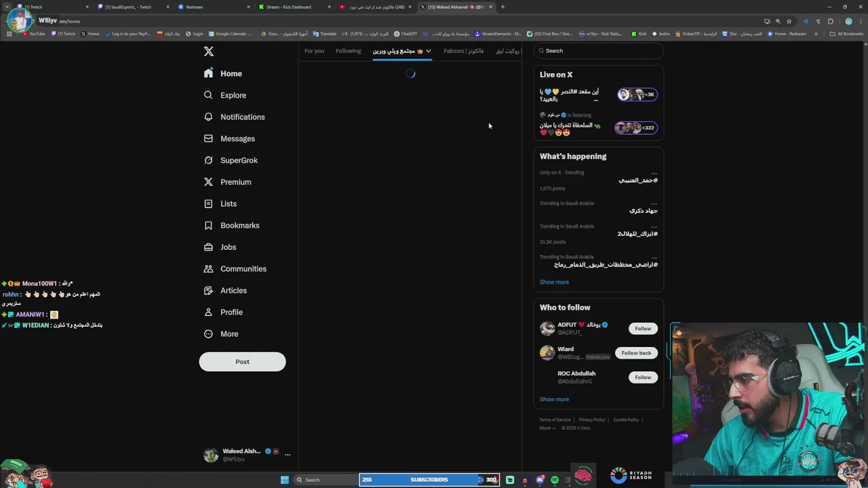Open Privacy Policy link
The image size is (868, 488).
591,420
